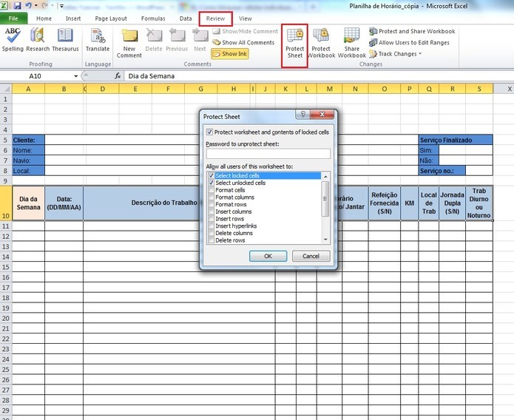Select column S header
The height and width of the screenshot is (420, 514).
(479, 89)
